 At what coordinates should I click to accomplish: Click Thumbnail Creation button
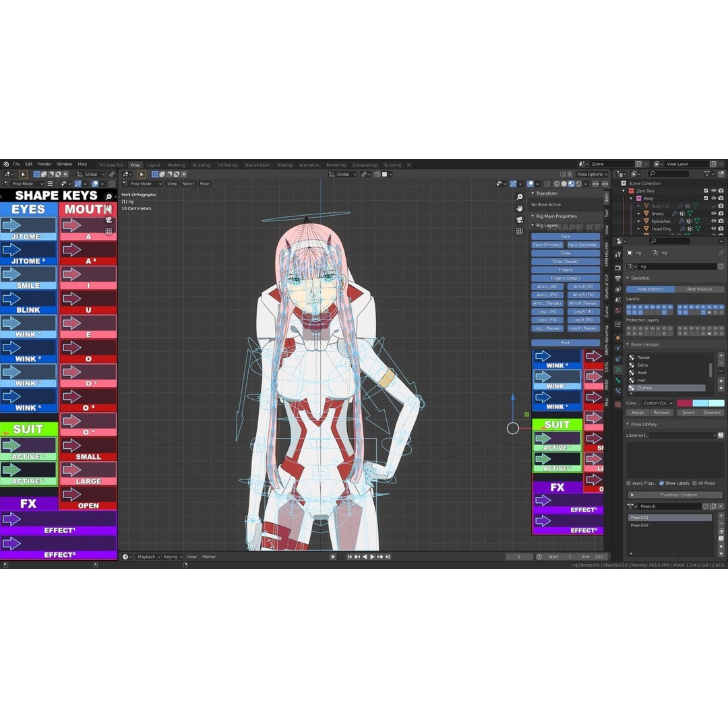point(675,495)
